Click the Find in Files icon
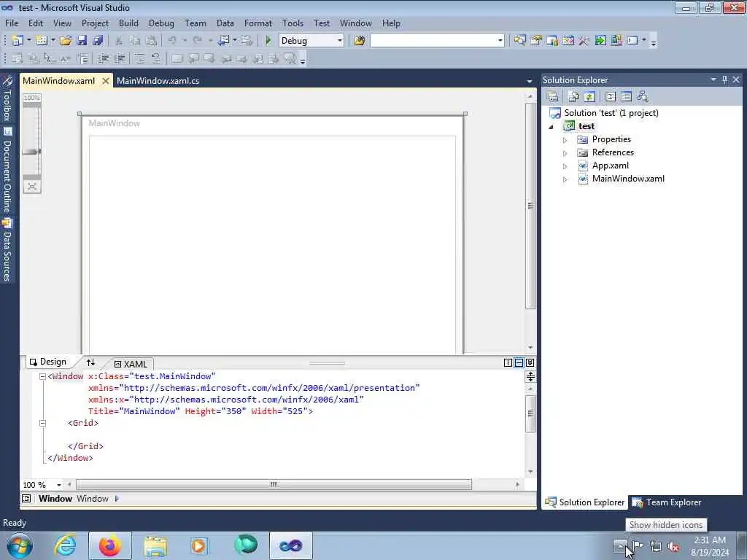Image resolution: width=747 pixels, height=560 pixels. (360, 41)
